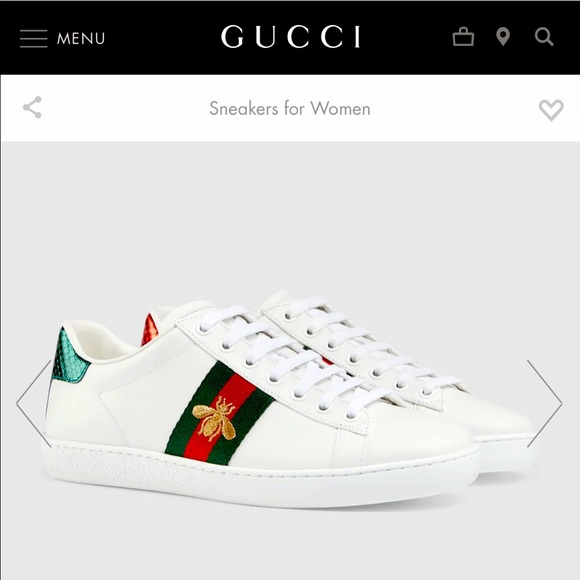The width and height of the screenshot is (580, 580).
Task: Tap the grey background above the sneakers
Action: click(x=290, y=215)
